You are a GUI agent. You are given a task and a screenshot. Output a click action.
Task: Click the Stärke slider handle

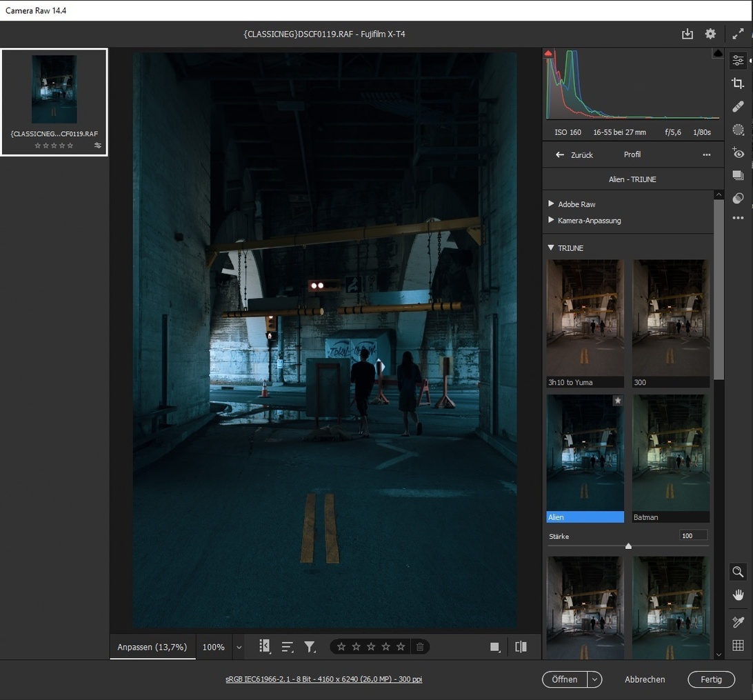pos(628,546)
